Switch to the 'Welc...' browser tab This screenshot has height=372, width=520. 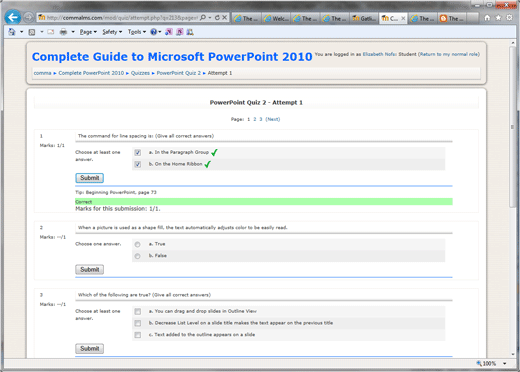pos(276,18)
